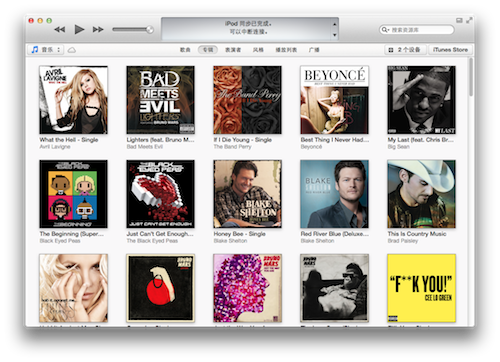The image size is (500, 362).
Task: Open the search magnifier options dropdown
Action: coord(385,30)
